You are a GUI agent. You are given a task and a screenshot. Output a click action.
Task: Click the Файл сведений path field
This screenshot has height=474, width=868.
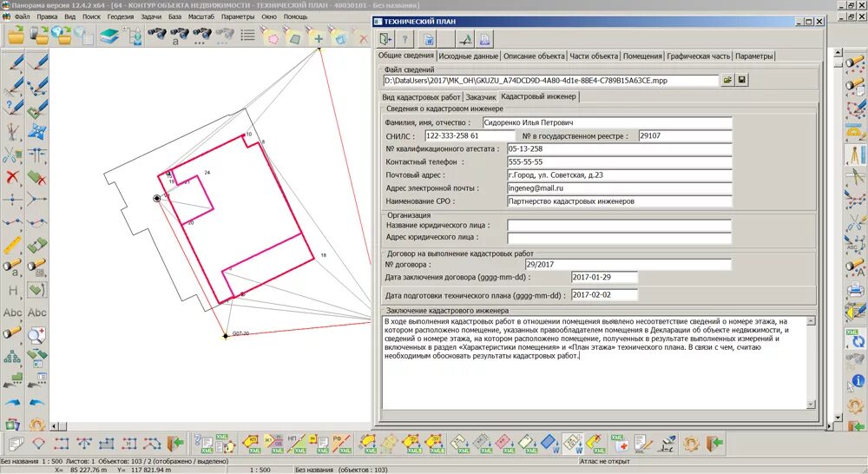pos(550,80)
